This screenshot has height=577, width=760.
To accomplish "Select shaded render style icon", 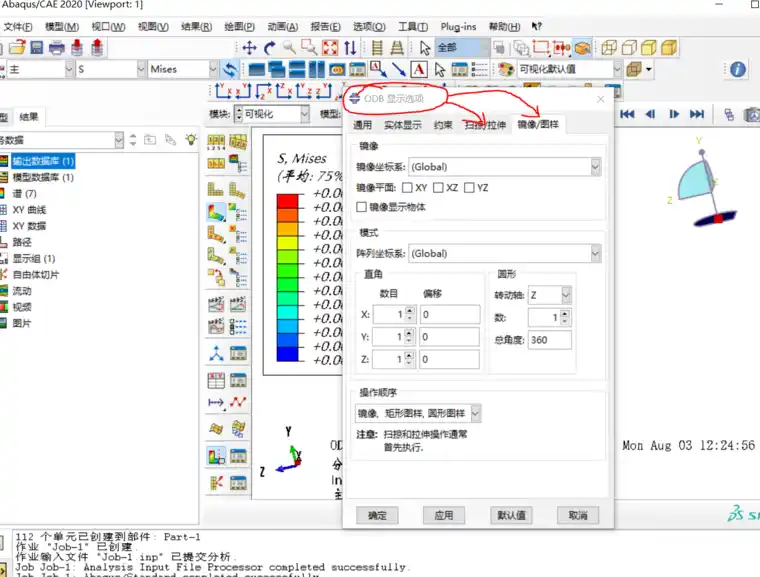I will click(x=669, y=48).
